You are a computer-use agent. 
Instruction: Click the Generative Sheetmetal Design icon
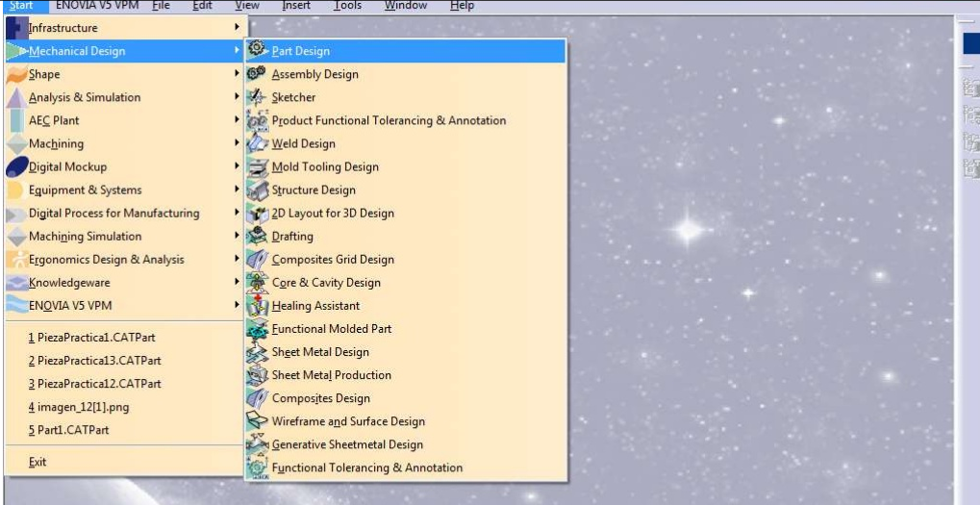tap(257, 443)
